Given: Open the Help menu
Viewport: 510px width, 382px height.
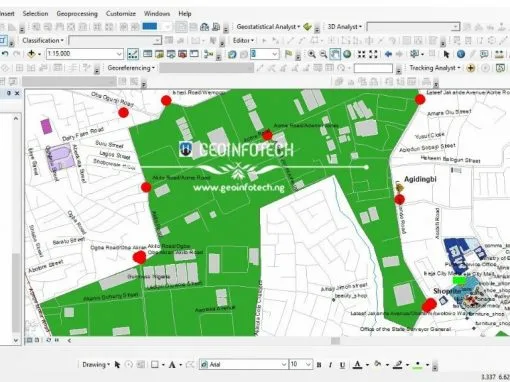Looking at the screenshot, I should pos(185,14).
